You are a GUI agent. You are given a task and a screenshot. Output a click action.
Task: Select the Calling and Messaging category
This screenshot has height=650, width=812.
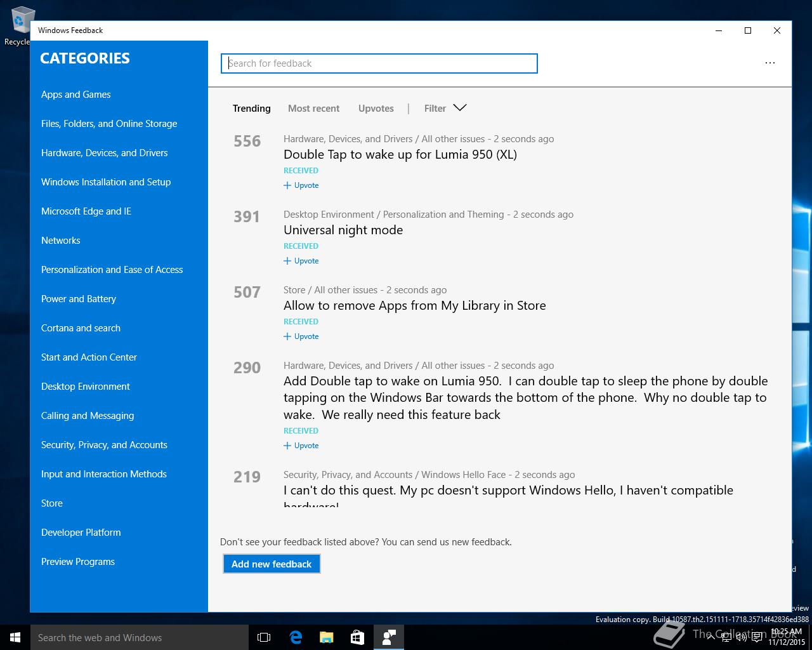[x=88, y=416]
